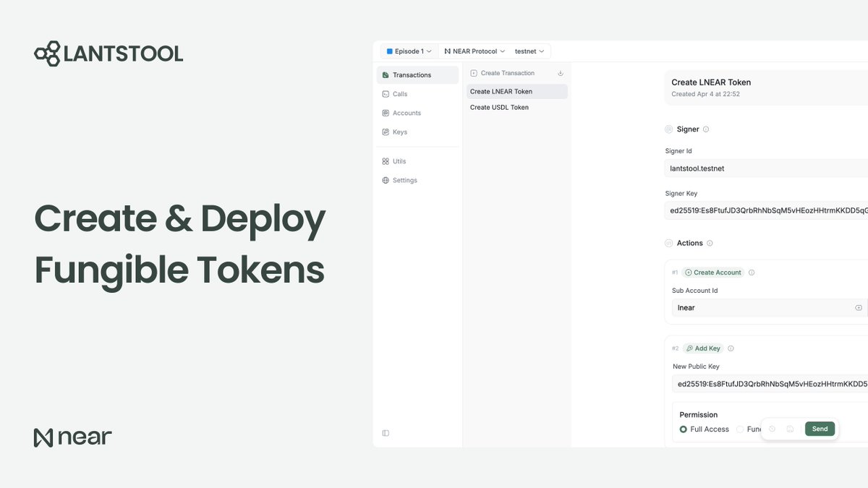
Task: Open the info icon next to Signer
Action: [705, 129]
